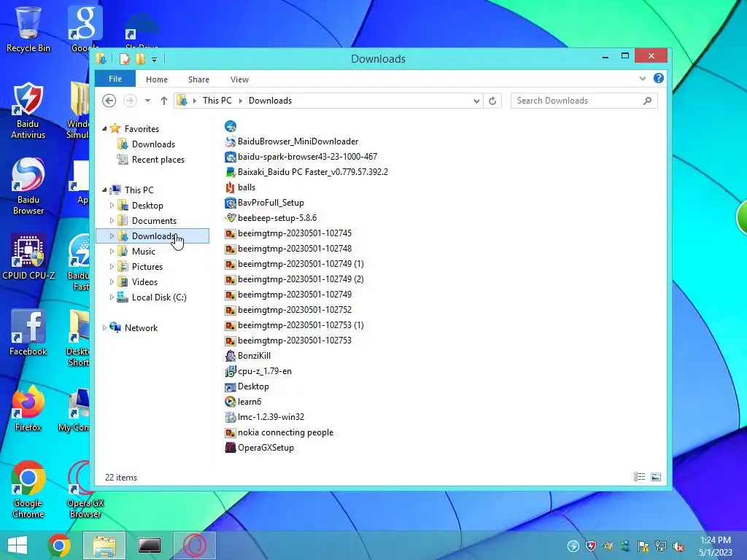747x560 pixels.
Task: Select file beeimgtmp-20230501-102749 (2)
Action: (301, 279)
